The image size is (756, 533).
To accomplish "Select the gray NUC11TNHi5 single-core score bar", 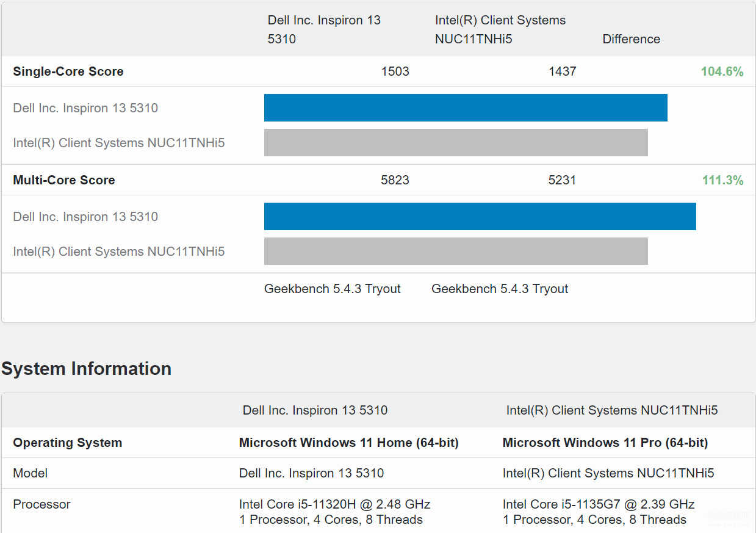I will point(455,142).
